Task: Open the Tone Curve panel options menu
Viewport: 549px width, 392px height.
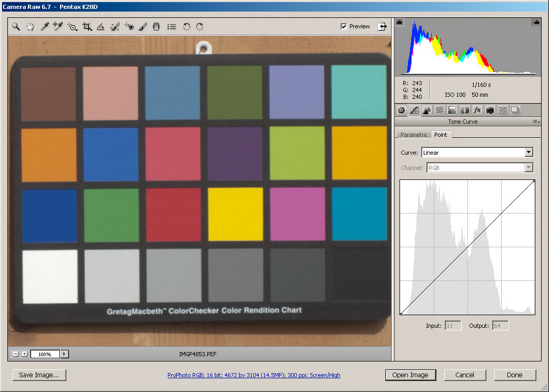Action: point(536,122)
